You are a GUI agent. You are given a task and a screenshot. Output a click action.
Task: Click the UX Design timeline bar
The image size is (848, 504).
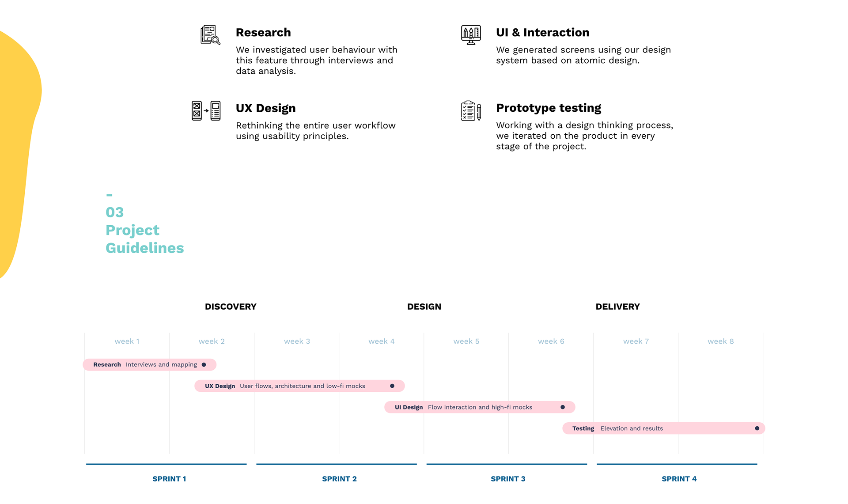click(299, 386)
